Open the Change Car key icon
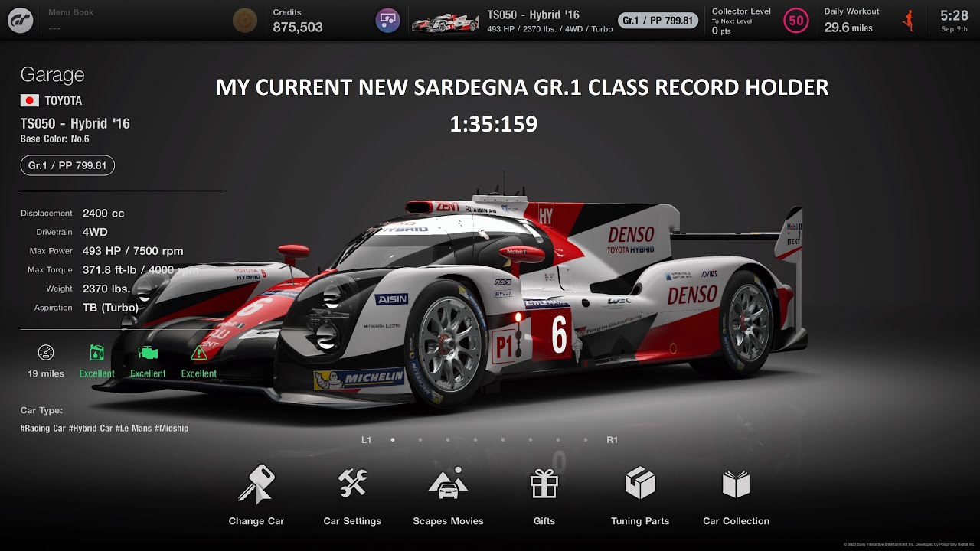980x551 pixels. click(256, 484)
